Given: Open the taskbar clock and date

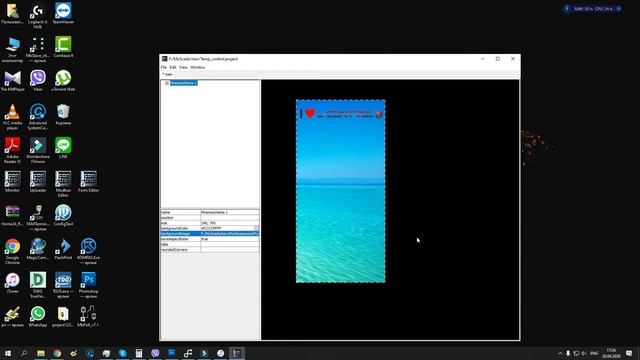Looking at the screenshot, I should tap(611, 353).
